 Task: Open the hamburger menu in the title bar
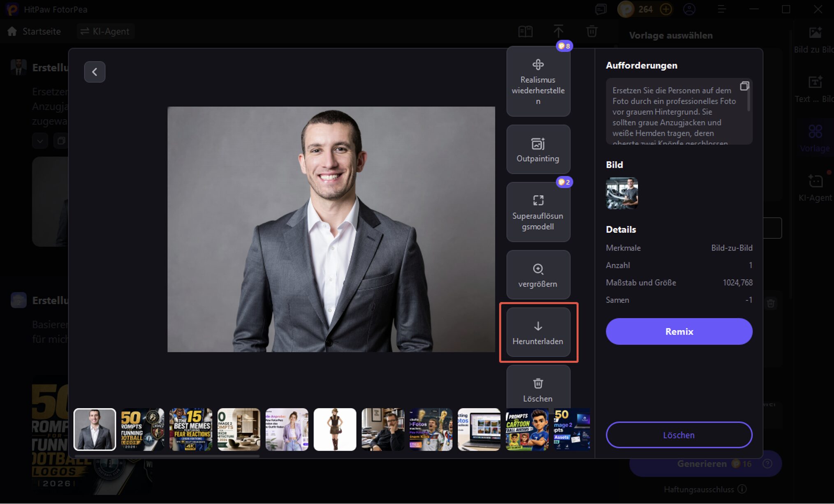point(722,9)
